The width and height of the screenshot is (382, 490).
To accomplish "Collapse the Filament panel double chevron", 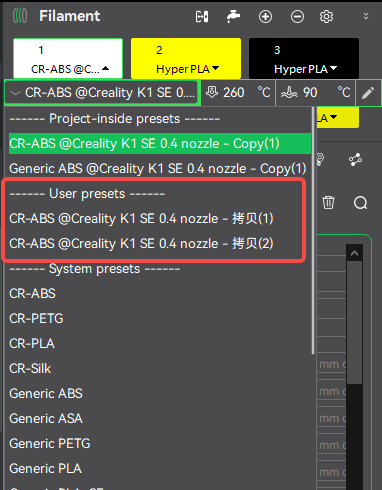I will 366,16.
